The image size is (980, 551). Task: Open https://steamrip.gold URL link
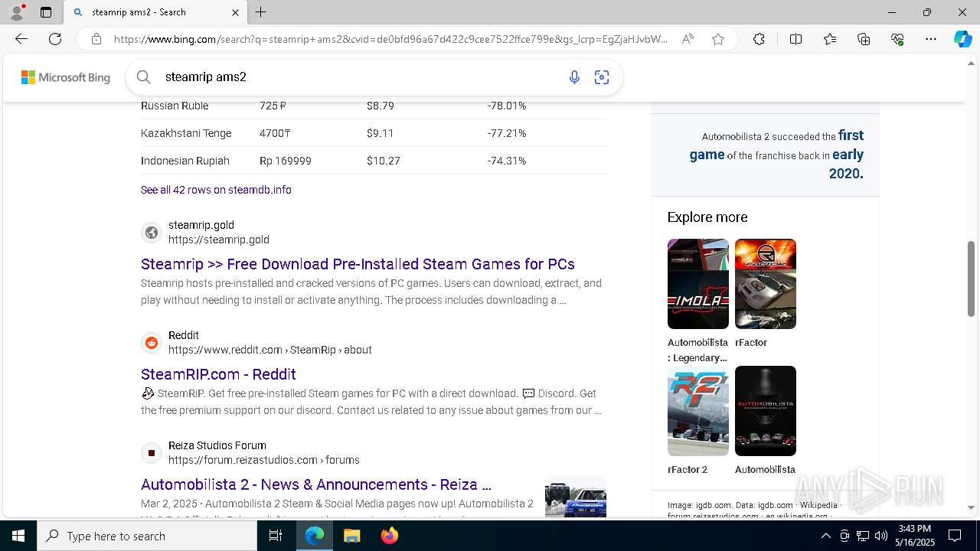tap(219, 240)
